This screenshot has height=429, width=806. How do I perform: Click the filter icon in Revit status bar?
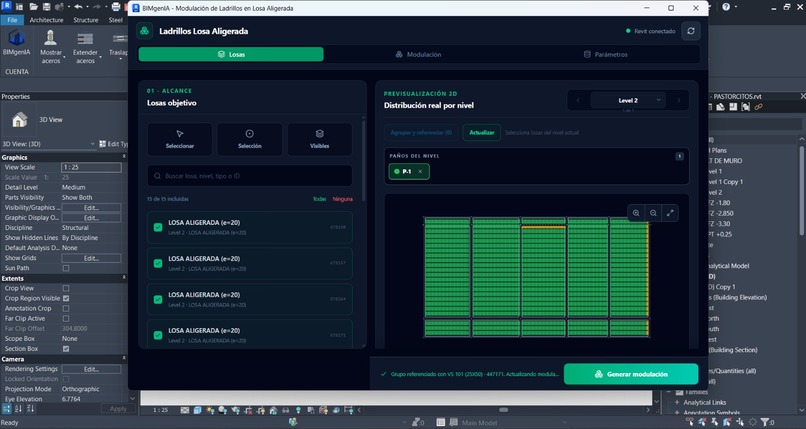tap(765, 422)
